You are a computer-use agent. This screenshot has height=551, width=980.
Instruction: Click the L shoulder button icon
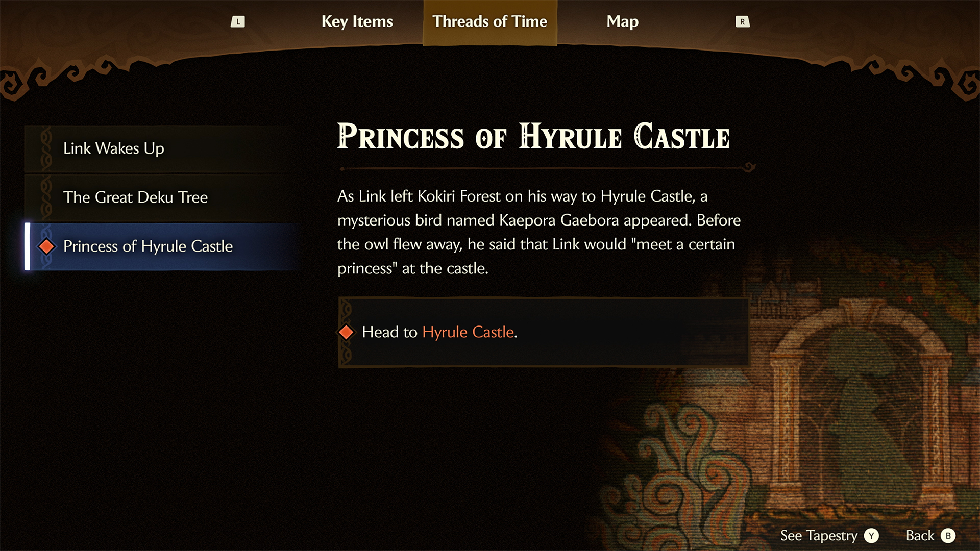click(x=238, y=21)
